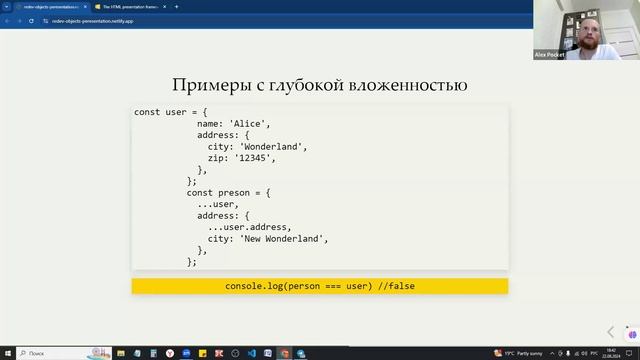Open the round dark app taskbar icon
Screen dimensions: 640x360
[x=235, y=353]
